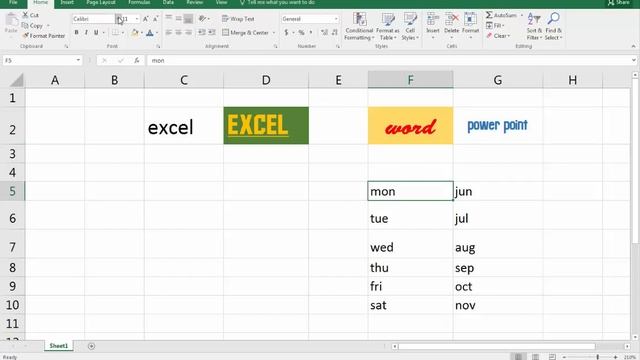Open the File tab
The height and width of the screenshot is (360, 640).
(13, 2)
